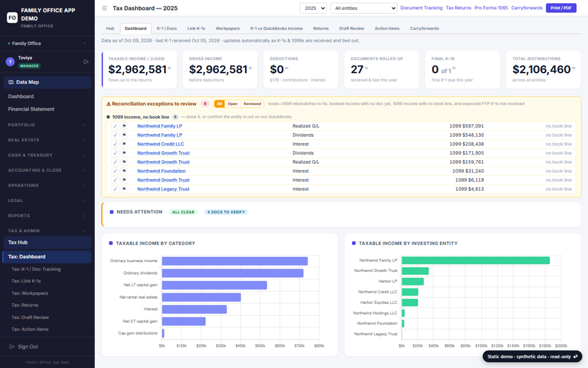The width and height of the screenshot is (588, 368).
Task: Switch to the K-1 / Docs tab
Action: click(x=167, y=29)
